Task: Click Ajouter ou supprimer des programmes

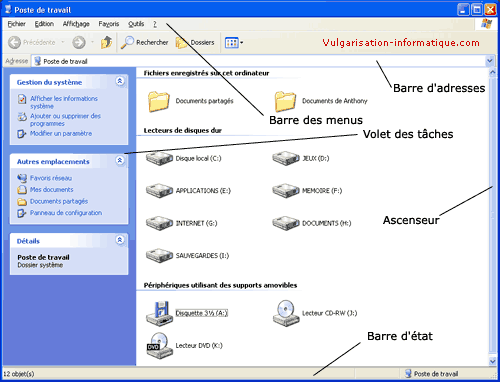Action: click(x=65, y=120)
